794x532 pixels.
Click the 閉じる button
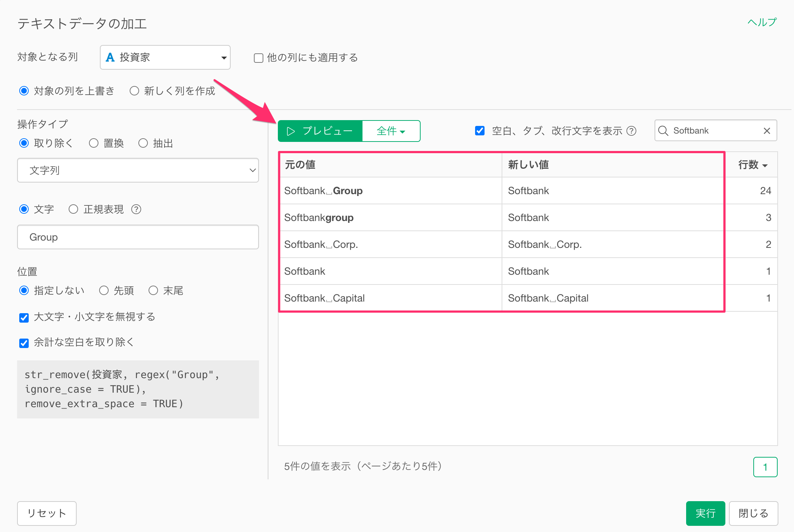(x=753, y=513)
